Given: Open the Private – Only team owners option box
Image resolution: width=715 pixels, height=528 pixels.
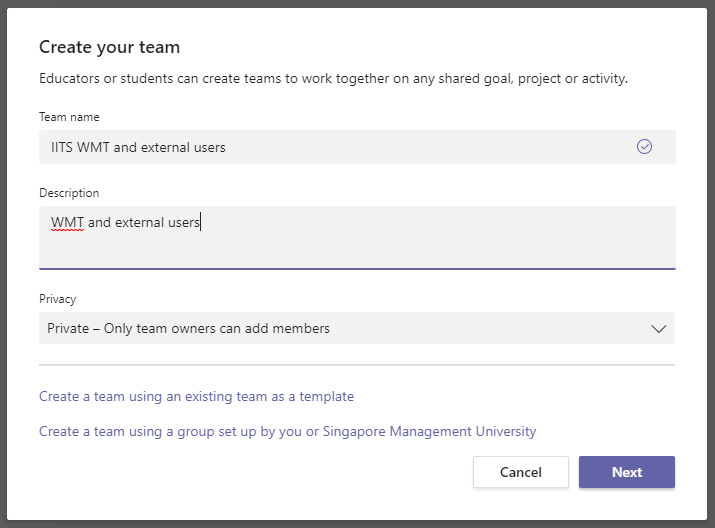Looking at the screenshot, I should 357,328.
